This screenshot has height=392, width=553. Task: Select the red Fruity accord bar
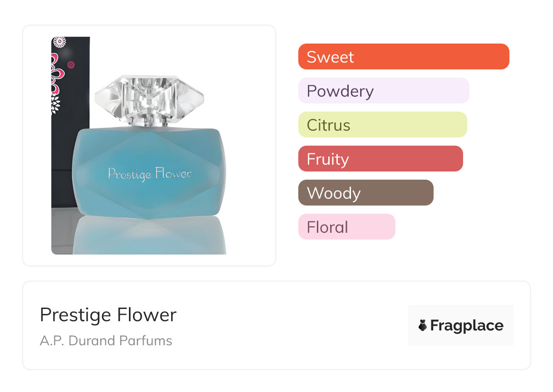(380, 159)
